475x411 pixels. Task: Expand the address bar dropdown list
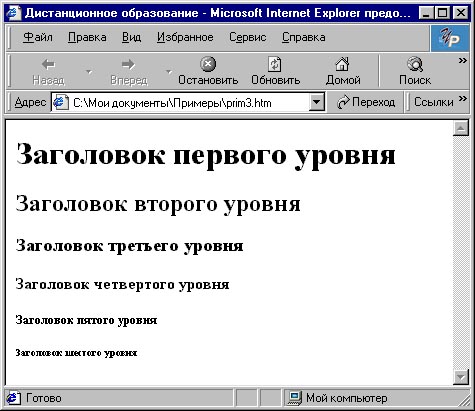[x=317, y=102]
